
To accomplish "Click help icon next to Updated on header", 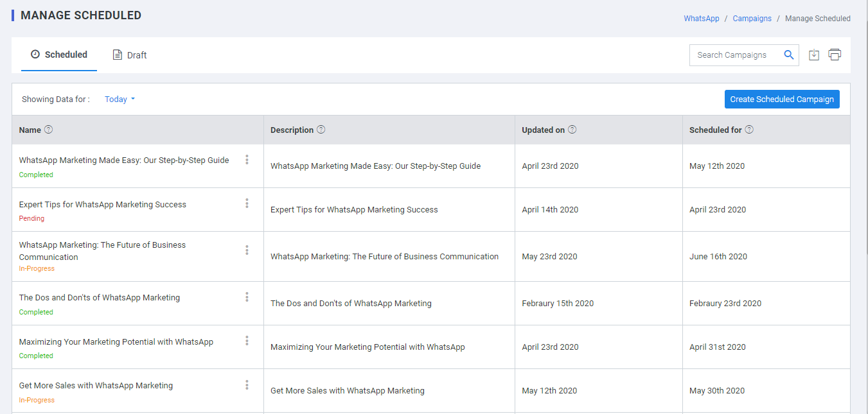I will coord(572,130).
